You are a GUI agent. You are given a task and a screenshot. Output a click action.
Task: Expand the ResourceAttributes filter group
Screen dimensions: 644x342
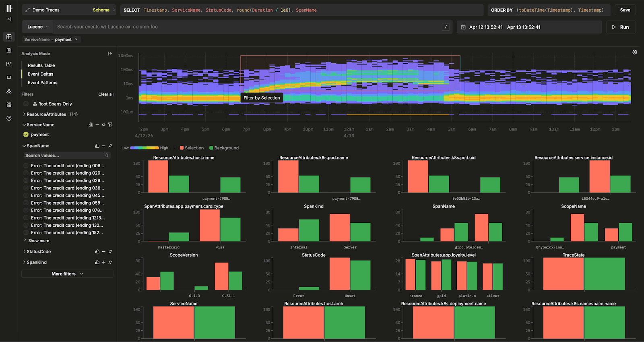point(25,114)
